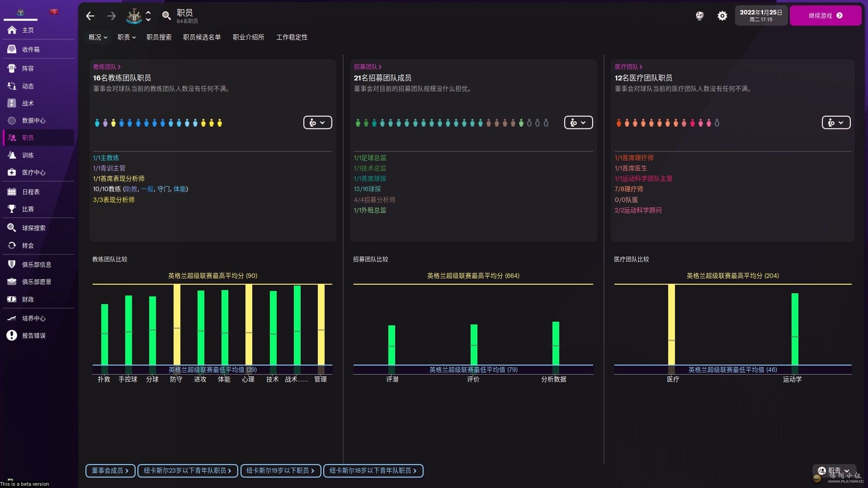Open the 俱乐部愿景 club vision icon

(x=12, y=282)
